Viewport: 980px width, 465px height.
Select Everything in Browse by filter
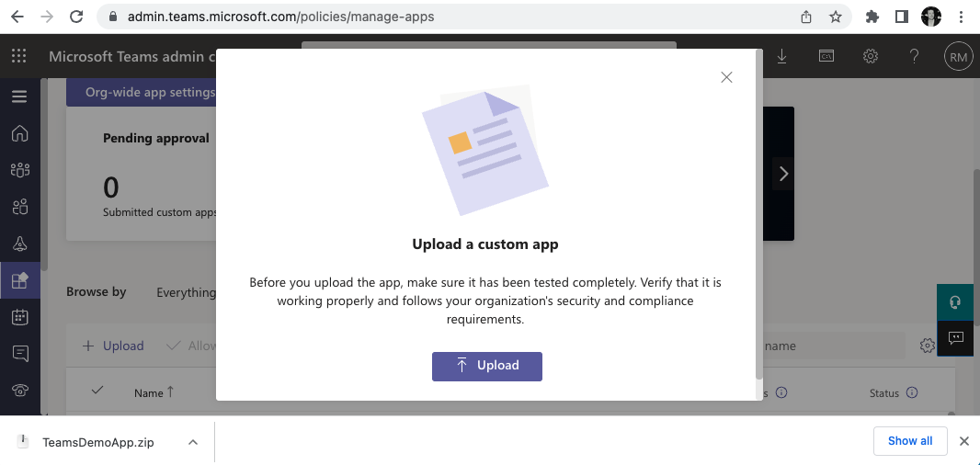[186, 292]
